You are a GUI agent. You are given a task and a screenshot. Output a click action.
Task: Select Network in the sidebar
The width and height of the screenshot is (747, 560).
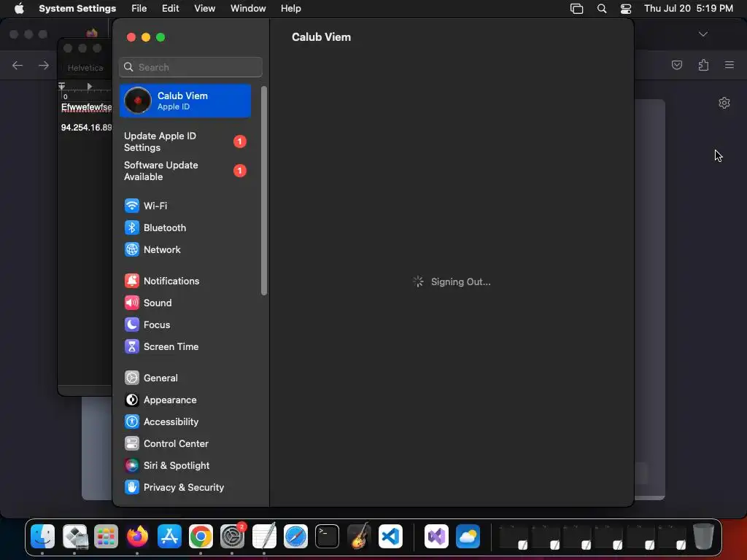click(x=185, y=249)
